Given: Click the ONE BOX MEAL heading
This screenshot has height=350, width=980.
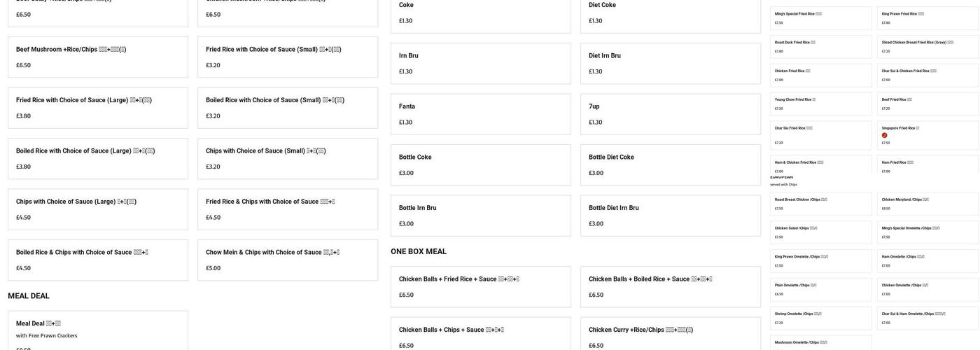Looking at the screenshot, I should pyautogui.click(x=419, y=251).
